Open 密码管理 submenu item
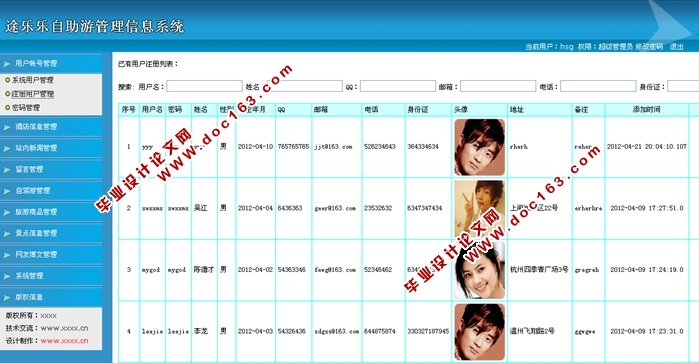Image resolution: width=699 pixels, height=363 pixels. 26,108
